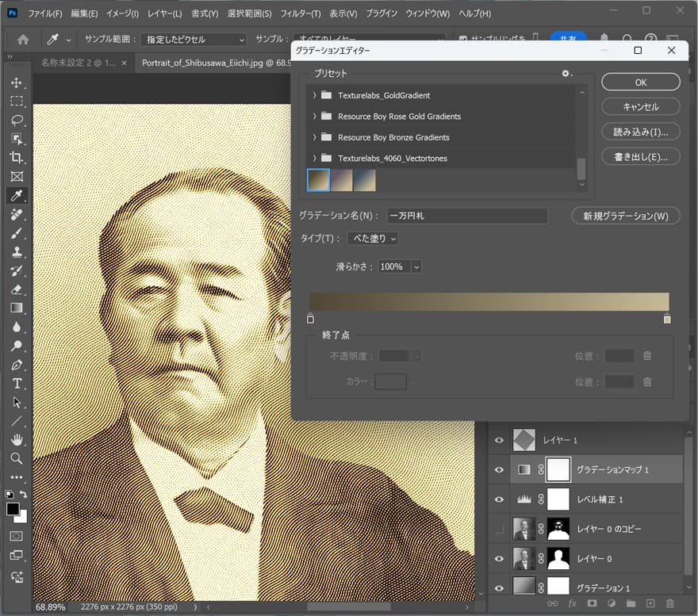Viewport: 698px width, 616px height.
Task: Open the イメージ(I) menu
Action: point(122,13)
